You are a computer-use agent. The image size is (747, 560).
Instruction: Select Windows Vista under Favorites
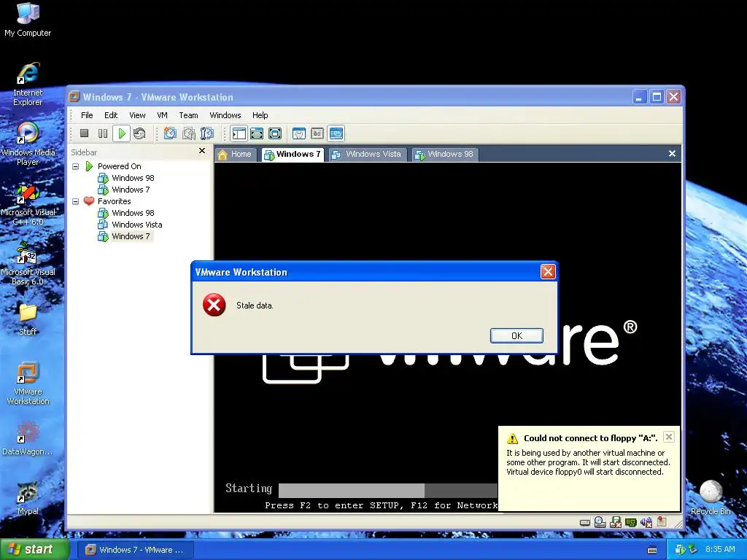[x=136, y=225]
